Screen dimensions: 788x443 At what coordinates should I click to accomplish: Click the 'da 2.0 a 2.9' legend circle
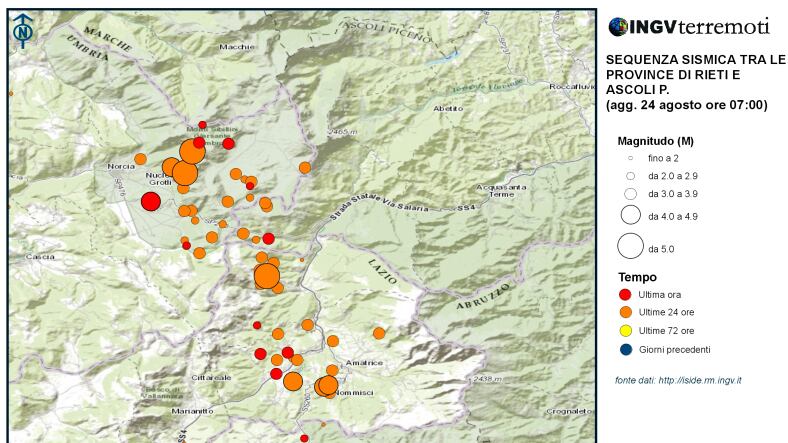630,176
